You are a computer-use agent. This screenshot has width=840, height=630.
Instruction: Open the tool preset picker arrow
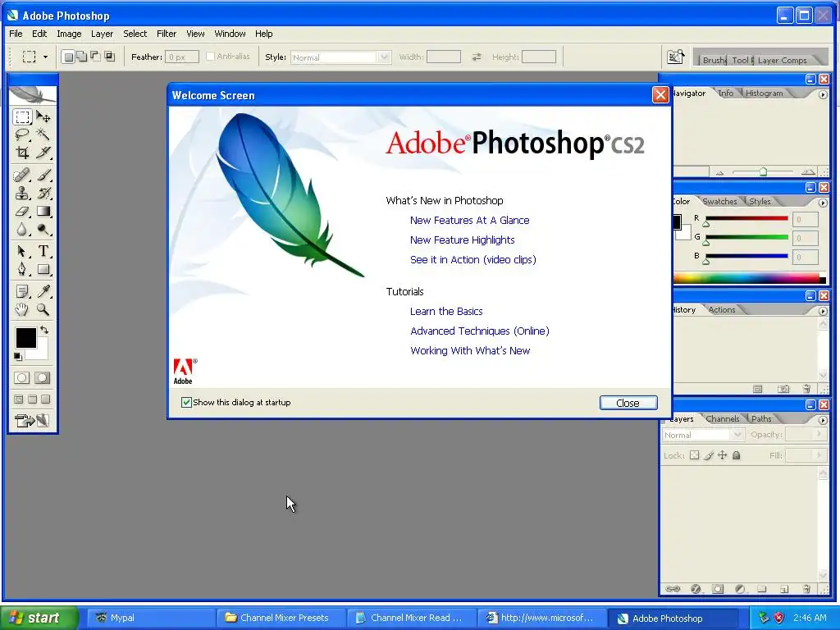tap(46, 57)
